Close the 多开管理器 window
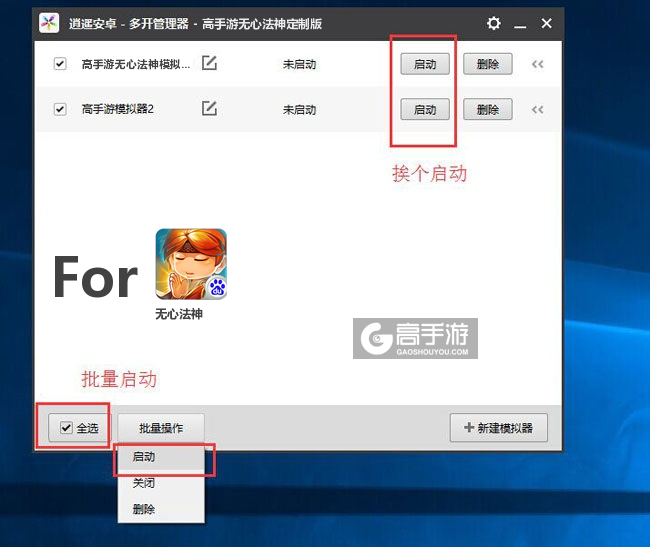The image size is (650, 547). (x=546, y=23)
